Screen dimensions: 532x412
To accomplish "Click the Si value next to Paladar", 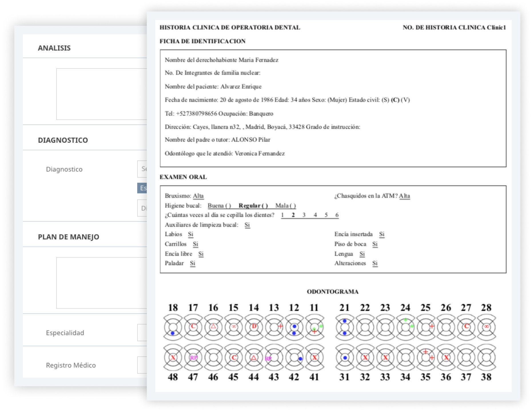I will 193,263.
